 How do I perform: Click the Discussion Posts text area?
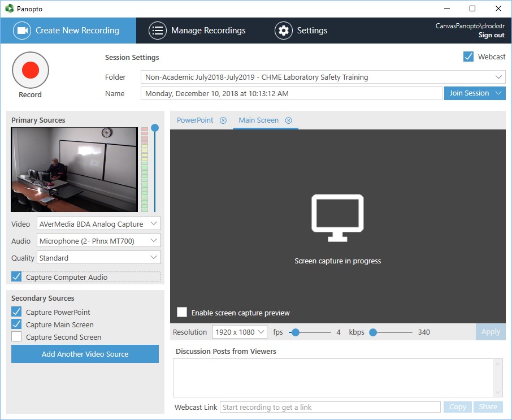click(x=333, y=378)
